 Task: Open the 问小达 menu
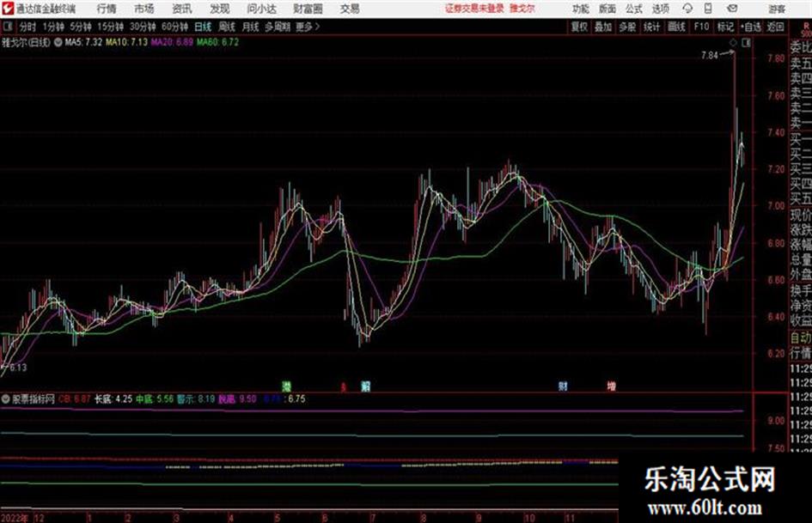click(261, 9)
